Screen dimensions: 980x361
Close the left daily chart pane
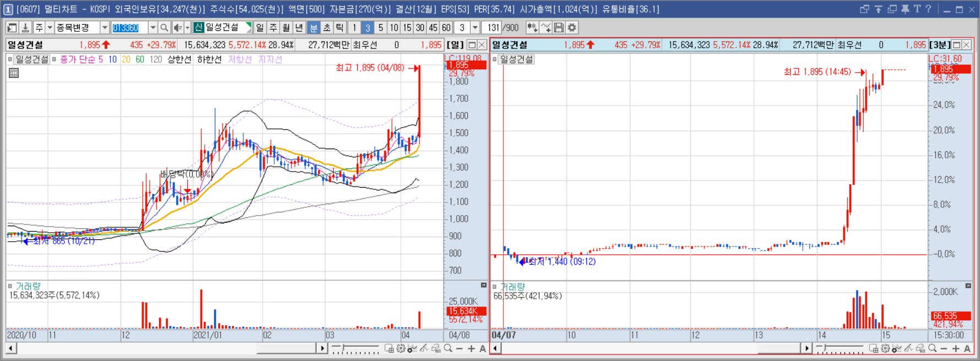[x=482, y=45]
